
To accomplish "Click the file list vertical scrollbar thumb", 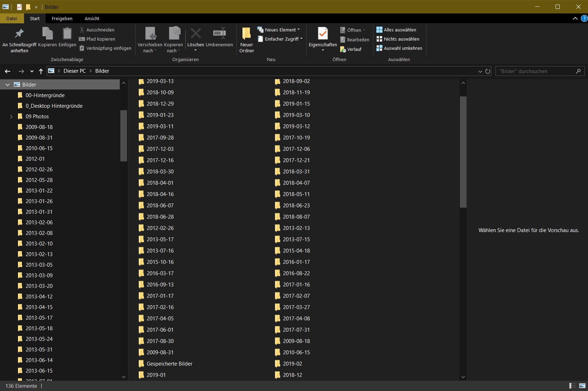I will [x=463, y=152].
